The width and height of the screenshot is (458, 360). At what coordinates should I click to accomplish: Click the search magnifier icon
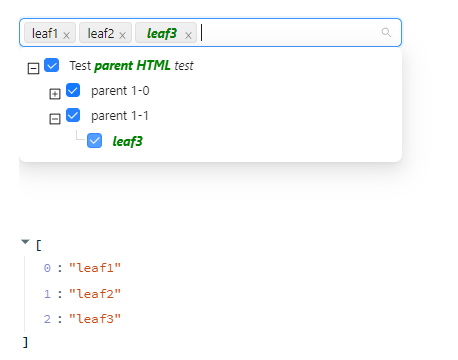point(386,32)
